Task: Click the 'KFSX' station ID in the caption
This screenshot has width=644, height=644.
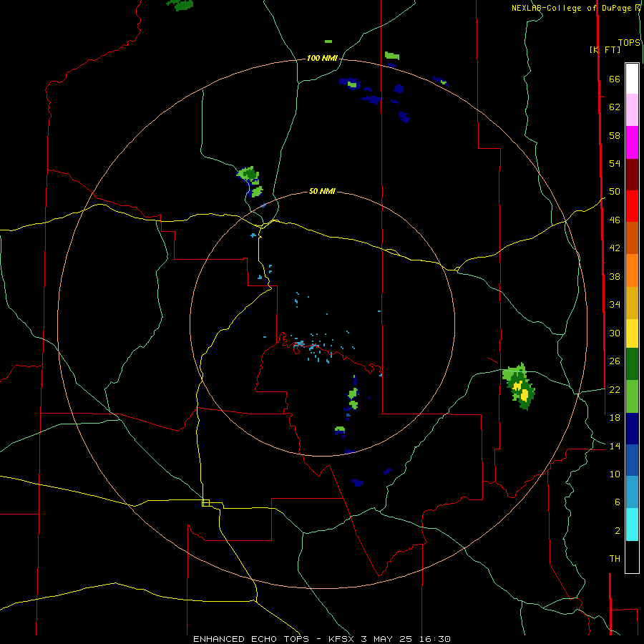Action: tap(343, 639)
